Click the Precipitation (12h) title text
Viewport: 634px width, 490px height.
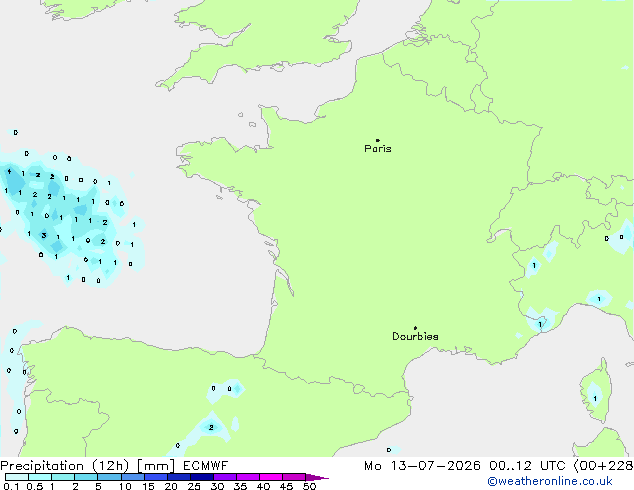click(65, 466)
